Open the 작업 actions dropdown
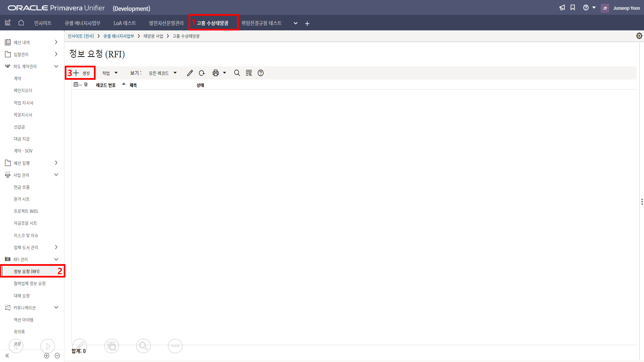This screenshot has width=644, height=362. [110, 73]
